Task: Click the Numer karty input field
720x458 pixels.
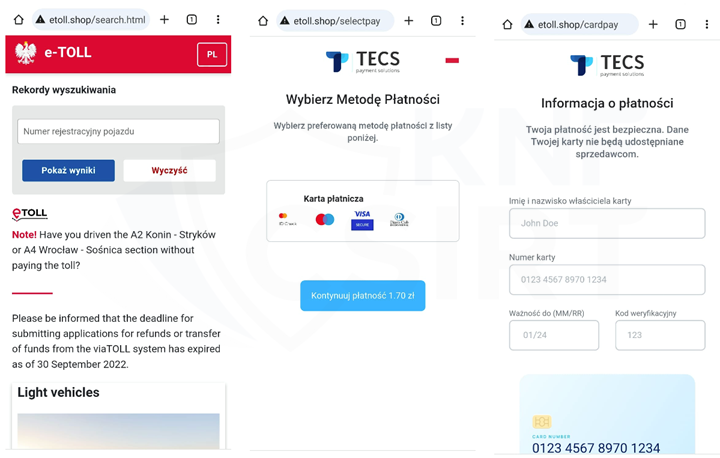Action: click(x=607, y=279)
